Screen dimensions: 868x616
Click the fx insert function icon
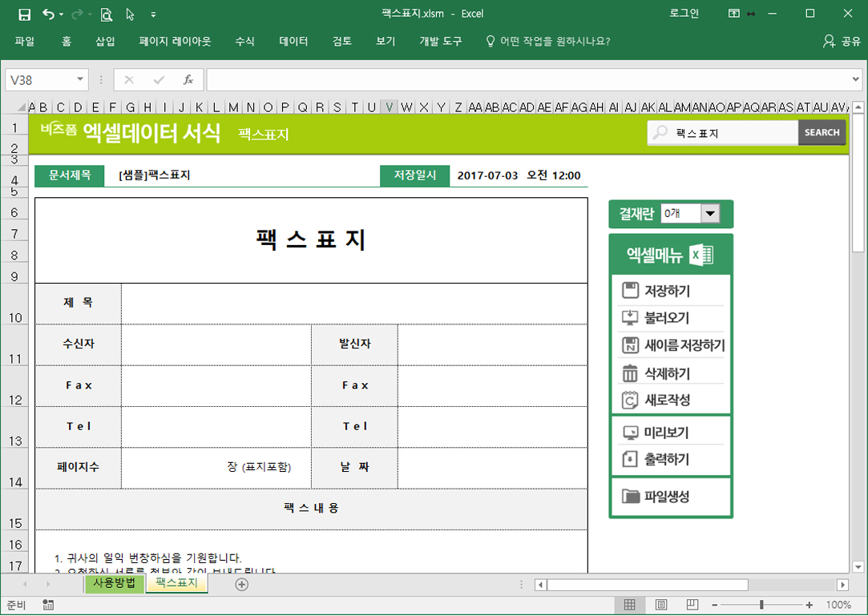[x=188, y=79]
